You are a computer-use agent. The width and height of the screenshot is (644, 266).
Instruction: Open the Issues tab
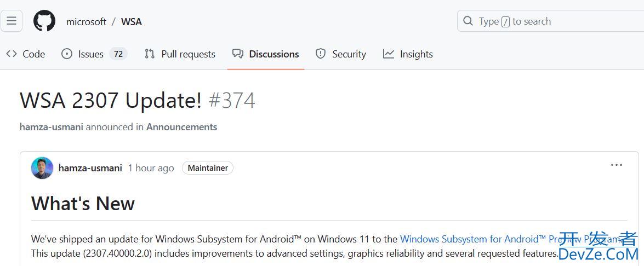click(90, 54)
